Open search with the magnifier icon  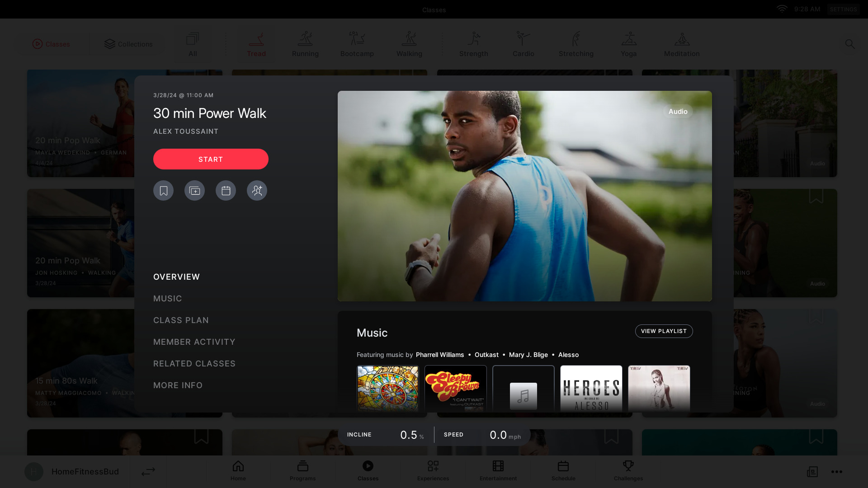(849, 44)
